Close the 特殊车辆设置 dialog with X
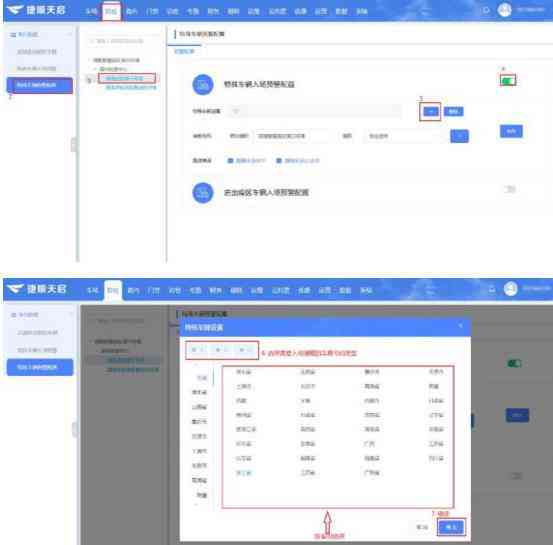This screenshot has height=545, width=553. [460, 326]
